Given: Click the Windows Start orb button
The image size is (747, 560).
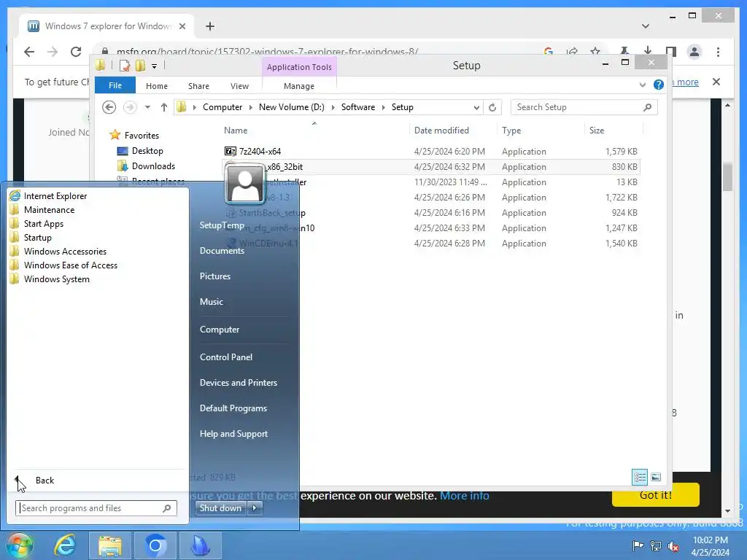Looking at the screenshot, I should 18,545.
